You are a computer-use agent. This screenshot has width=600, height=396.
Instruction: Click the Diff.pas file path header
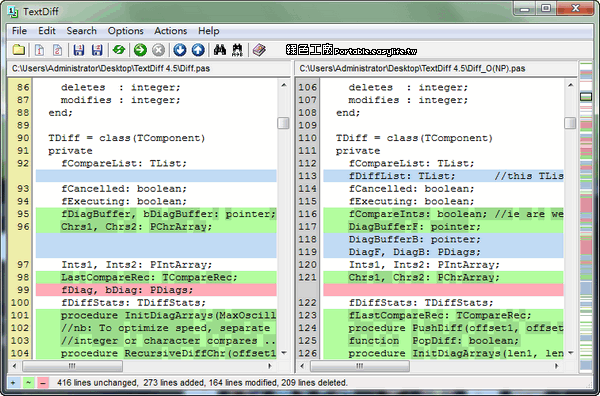click(111, 68)
